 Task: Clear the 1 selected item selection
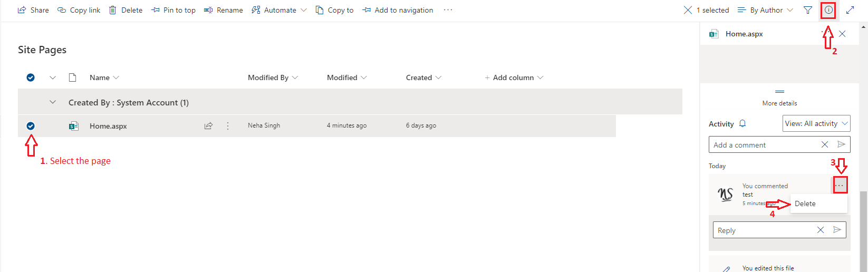click(x=688, y=10)
